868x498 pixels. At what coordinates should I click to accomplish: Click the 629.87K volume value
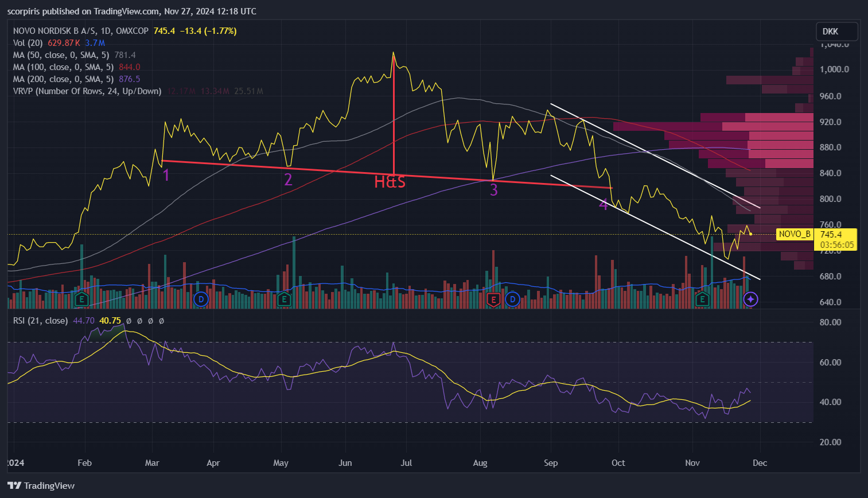64,43
